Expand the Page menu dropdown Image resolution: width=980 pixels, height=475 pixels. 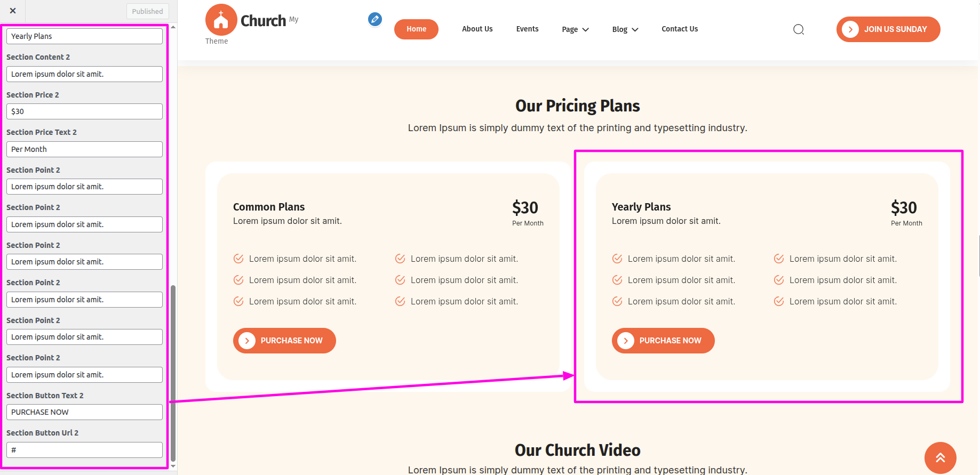[x=575, y=29]
